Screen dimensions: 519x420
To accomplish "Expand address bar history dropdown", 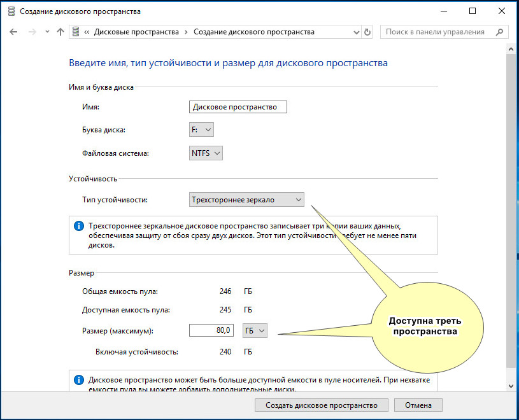I will tap(357, 32).
